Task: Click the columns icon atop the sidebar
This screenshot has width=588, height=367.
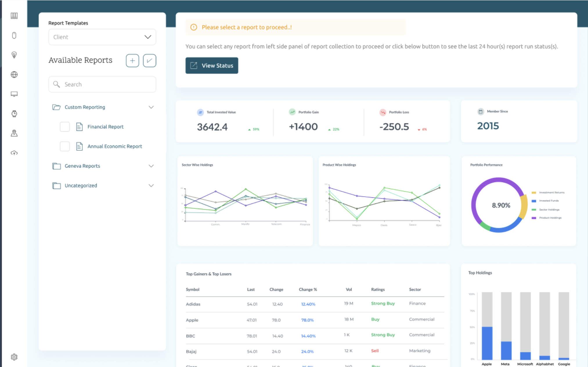Action: pos(14,16)
